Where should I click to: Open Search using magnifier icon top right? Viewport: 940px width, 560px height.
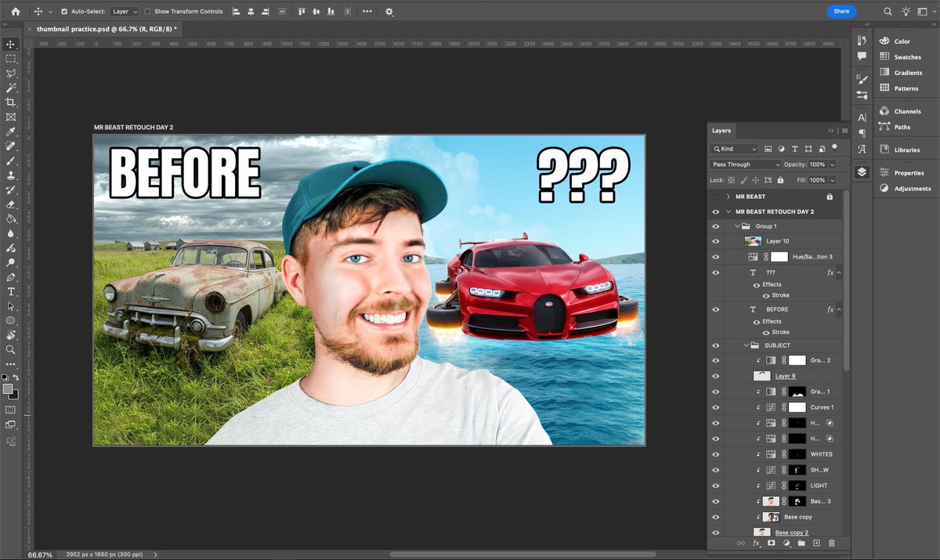[x=888, y=12]
